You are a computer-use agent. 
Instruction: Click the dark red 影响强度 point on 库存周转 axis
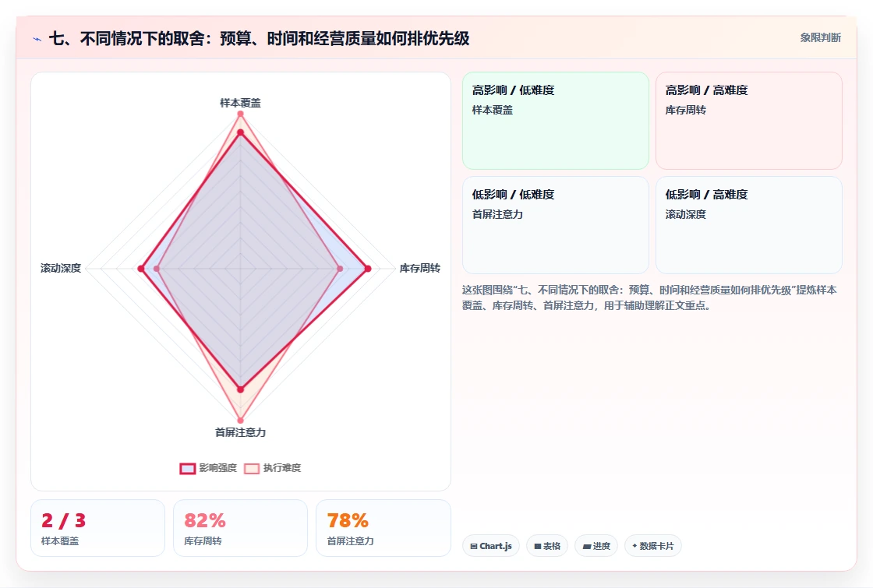pos(367,269)
